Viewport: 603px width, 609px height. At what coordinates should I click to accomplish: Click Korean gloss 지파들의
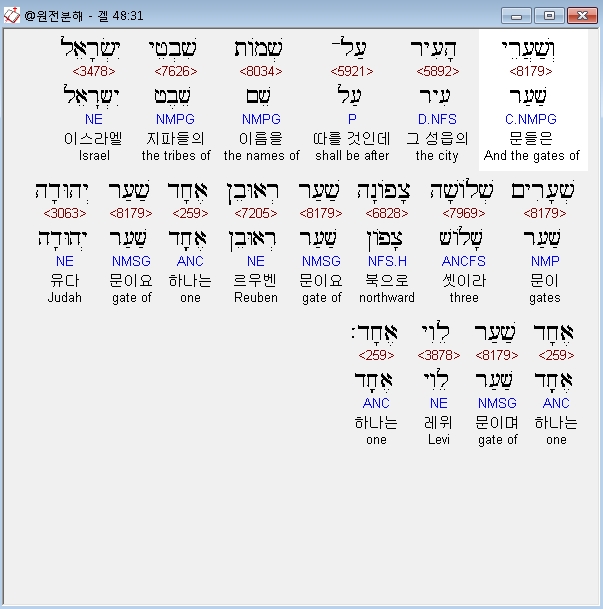176,139
